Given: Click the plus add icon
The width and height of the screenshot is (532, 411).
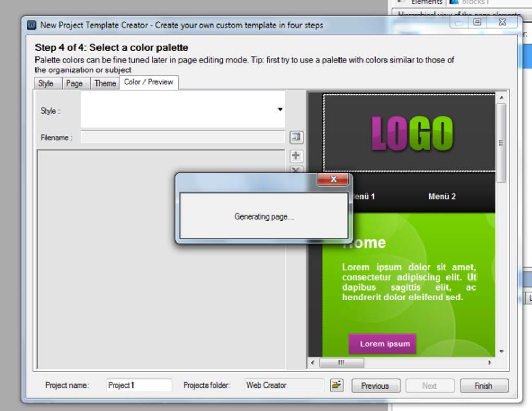Looking at the screenshot, I should click(296, 156).
